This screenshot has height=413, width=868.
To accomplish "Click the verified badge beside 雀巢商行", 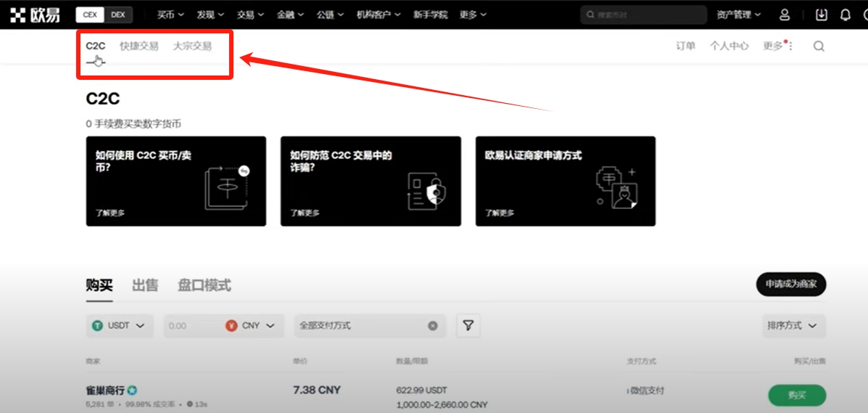I will (132, 390).
